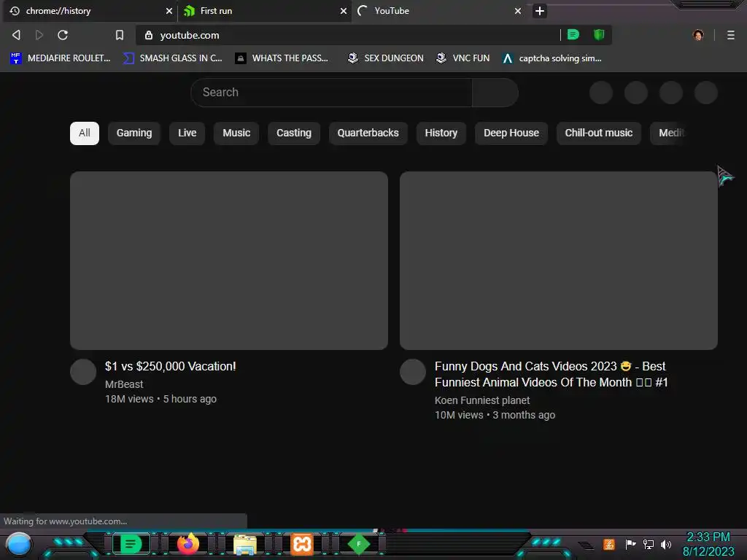Open network tray icon
This screenshot has width=747, height=560.
tap(649, 544)
